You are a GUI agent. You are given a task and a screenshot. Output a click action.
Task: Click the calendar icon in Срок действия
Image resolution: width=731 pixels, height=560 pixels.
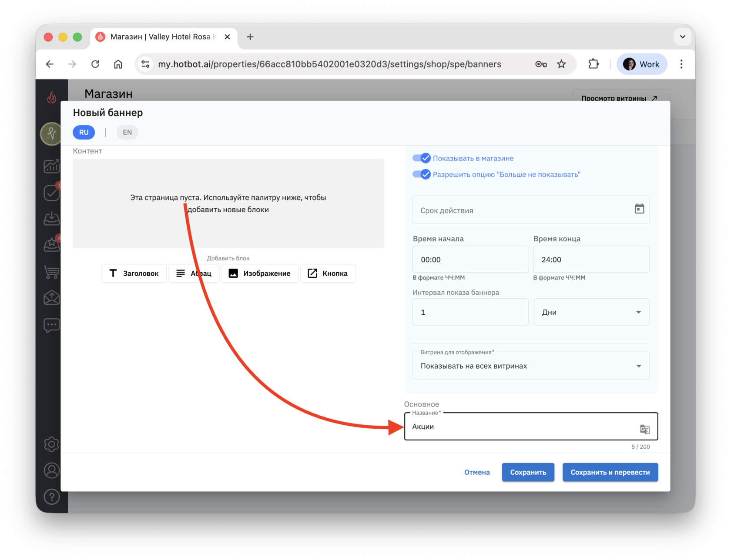click(639, 209)
